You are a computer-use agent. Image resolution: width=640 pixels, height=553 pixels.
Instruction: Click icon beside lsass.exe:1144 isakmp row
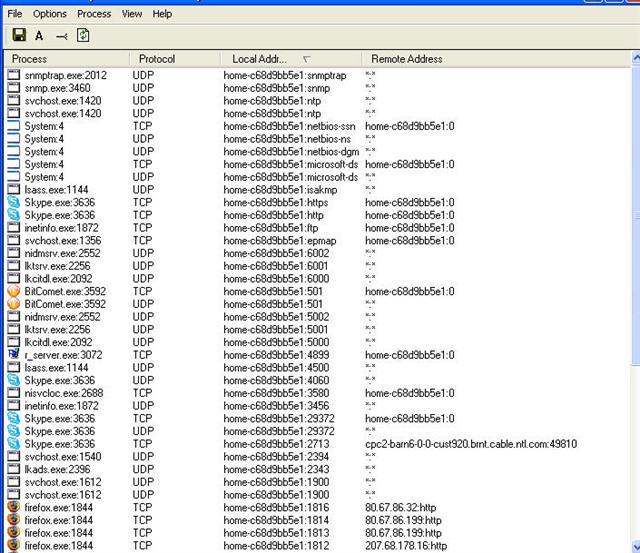(x=13, y=189)
